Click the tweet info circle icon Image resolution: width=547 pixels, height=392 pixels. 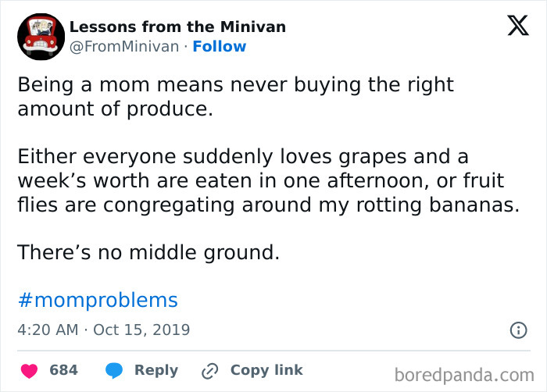point(518,330)
